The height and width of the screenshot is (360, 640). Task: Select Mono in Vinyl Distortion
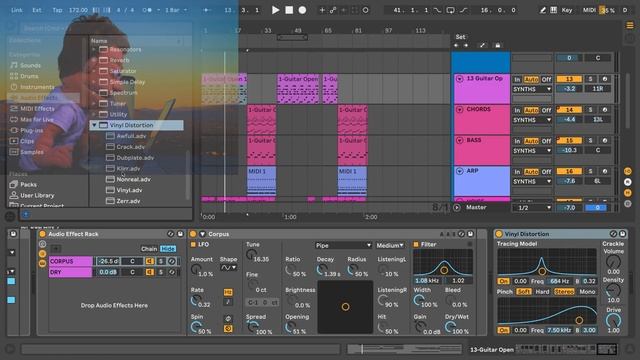587,292
